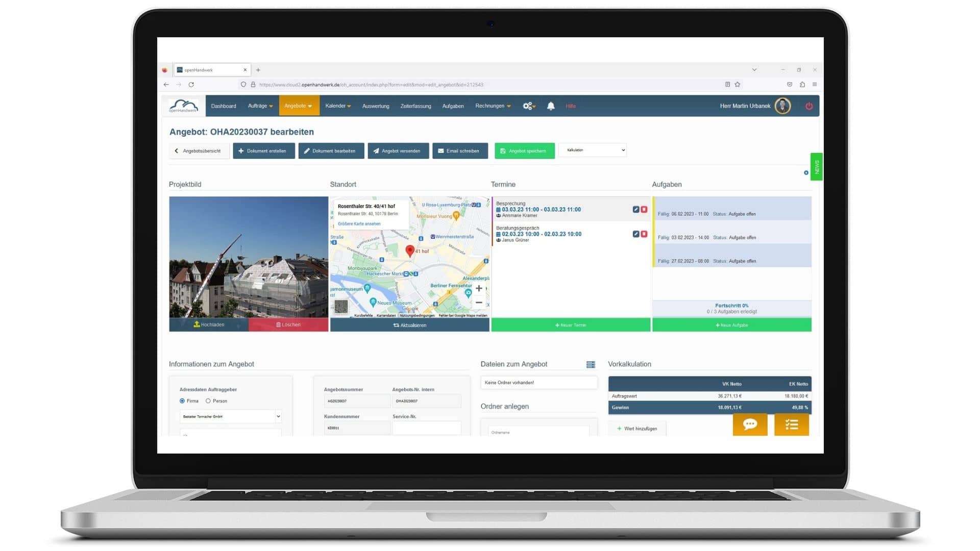The height and width of the screenshot is (551, 980).
Task: Click Größere Karte ansehen link
Action: click(x=359, y=224)
